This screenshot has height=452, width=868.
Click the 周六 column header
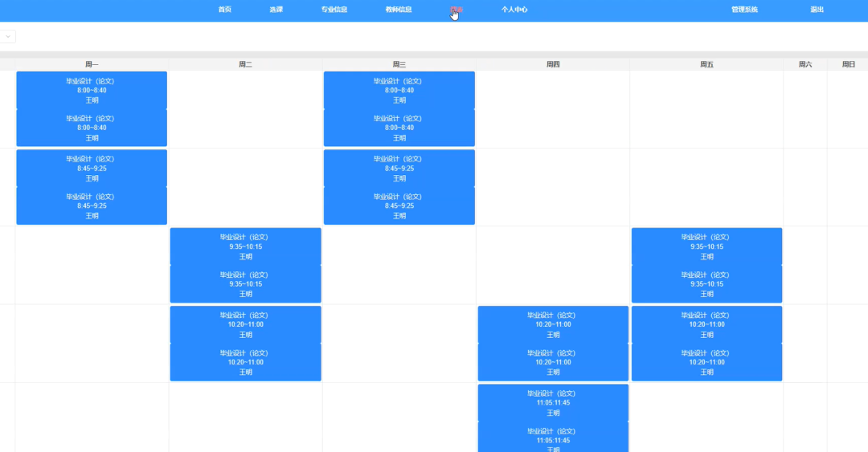(x=805, y=64)
